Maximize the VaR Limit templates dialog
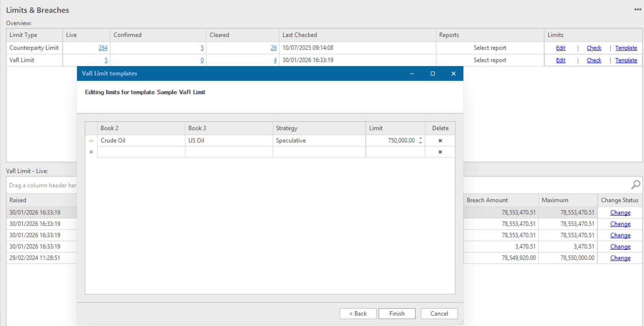 (432, 73)
